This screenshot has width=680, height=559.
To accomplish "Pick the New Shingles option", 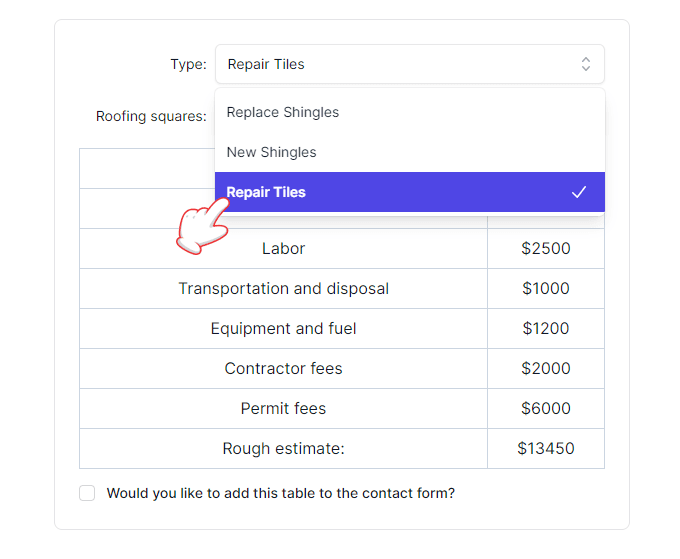I will coord(272,152).
